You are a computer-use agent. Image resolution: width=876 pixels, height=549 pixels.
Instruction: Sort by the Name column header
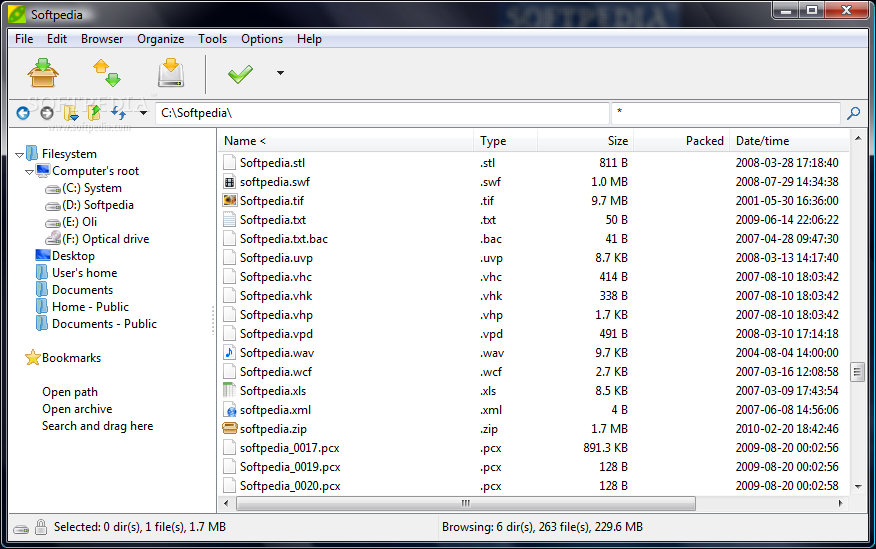pos(345,141)
